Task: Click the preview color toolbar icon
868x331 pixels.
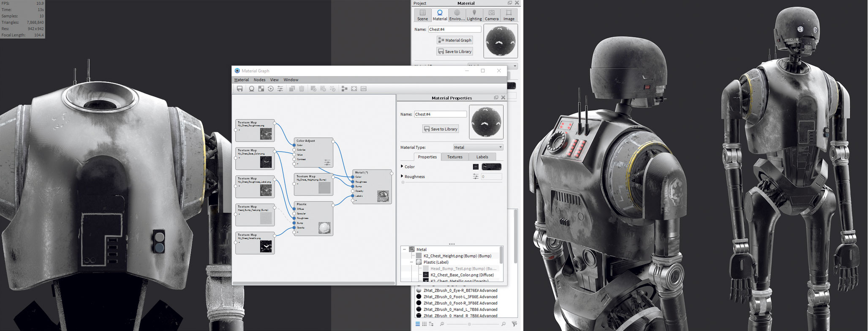Action: pyautogui.click(x=313, y=89)
